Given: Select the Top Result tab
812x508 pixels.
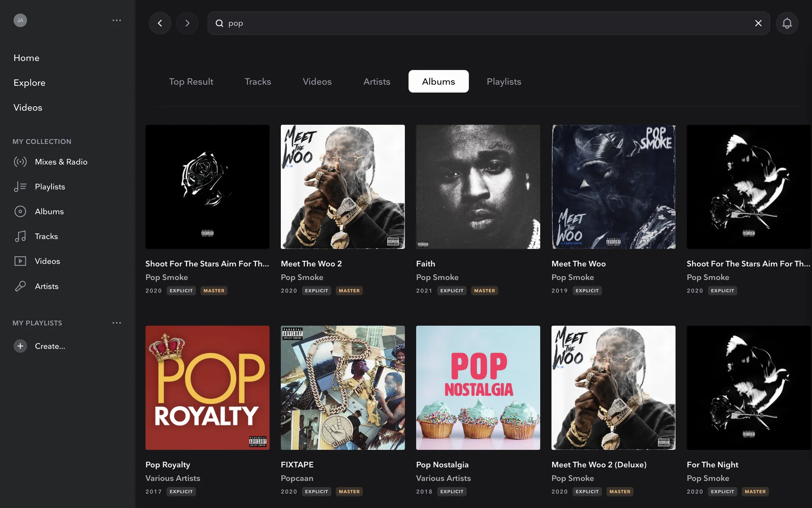Looking at the screenshot, I should [191, 82].
